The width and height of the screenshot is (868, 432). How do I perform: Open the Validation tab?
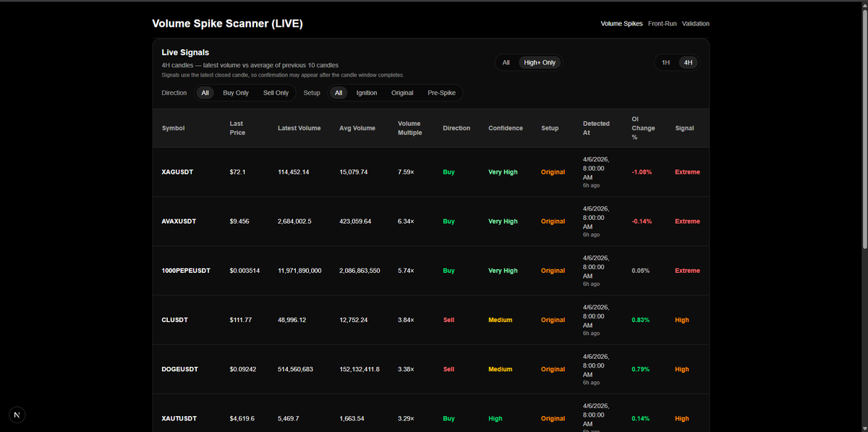(x=696, y=24)
